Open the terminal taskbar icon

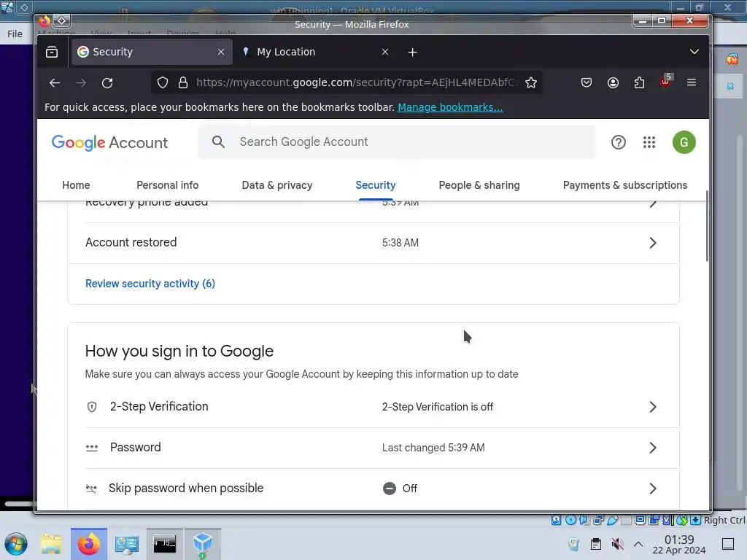[165, 544]
